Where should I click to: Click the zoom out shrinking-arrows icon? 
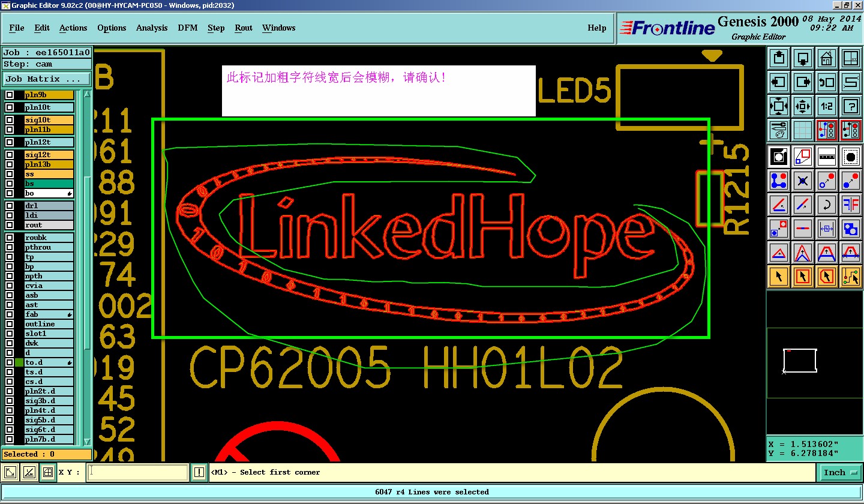[803, 106]
